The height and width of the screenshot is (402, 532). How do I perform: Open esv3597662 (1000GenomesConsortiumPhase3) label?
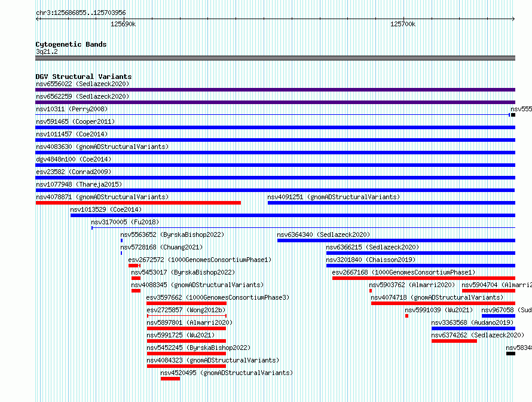click(218, 297)
